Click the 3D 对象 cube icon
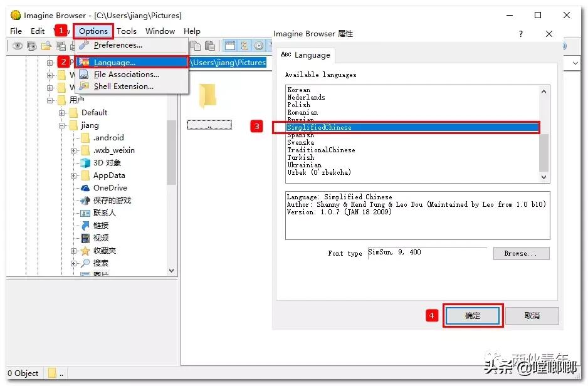Image resolution: width=588 pixels, height=386 pixels. tap(85, 163)
